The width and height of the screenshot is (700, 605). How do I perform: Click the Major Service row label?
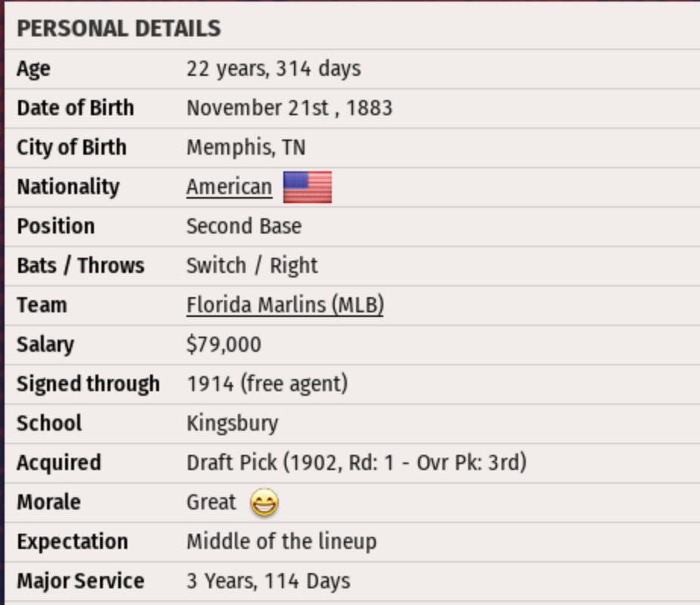tap(80, 581)
